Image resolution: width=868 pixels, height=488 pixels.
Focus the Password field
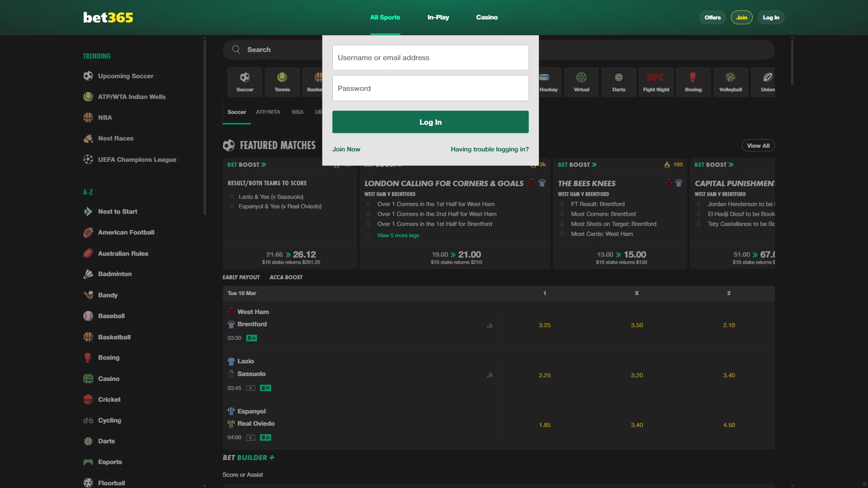click(x=430, y=88)
